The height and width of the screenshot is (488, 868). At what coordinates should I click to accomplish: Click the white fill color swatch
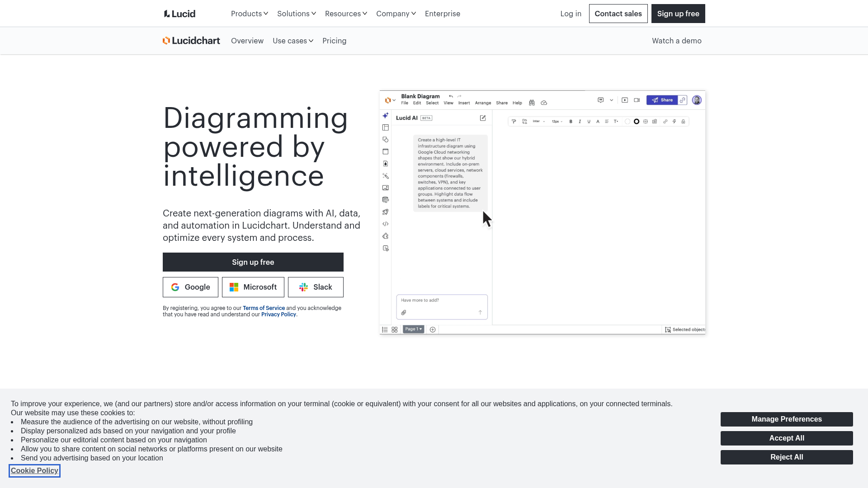(627, 122)
